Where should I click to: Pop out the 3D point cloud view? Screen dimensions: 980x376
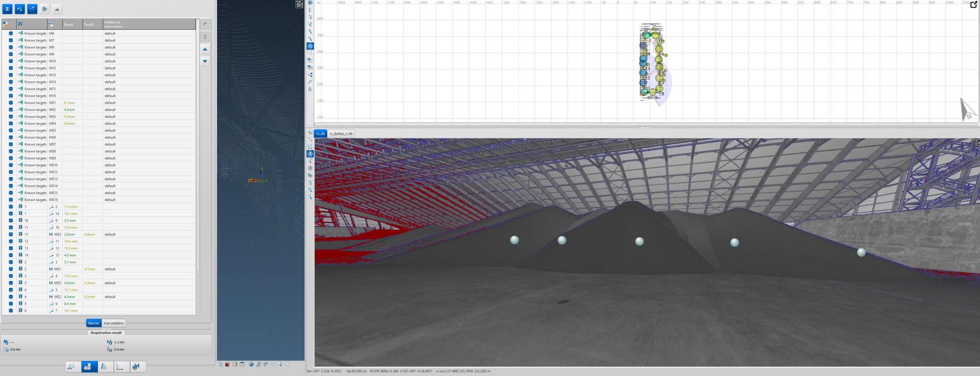[x=299, y=4]
